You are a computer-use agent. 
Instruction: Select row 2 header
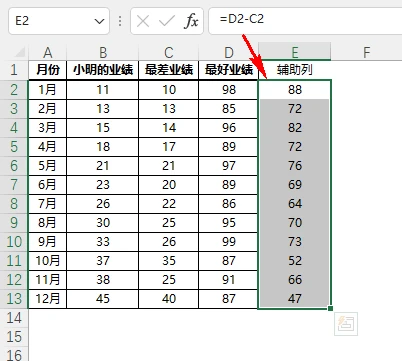point(14,90)
